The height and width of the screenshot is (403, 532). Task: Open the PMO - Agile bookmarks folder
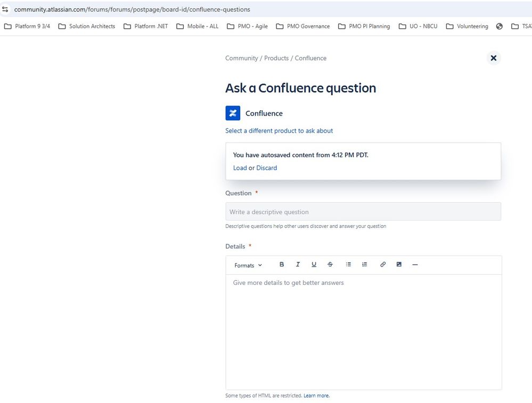point(247,26)
